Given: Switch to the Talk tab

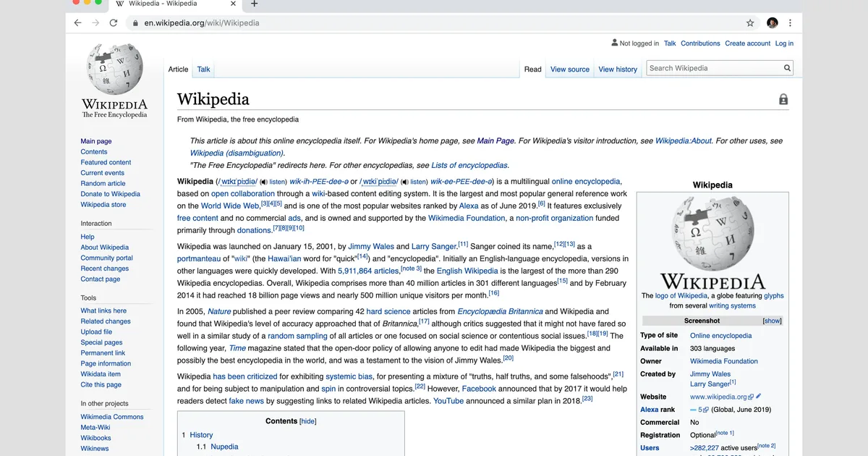Looking at the screenshot, I should (204, 69).
